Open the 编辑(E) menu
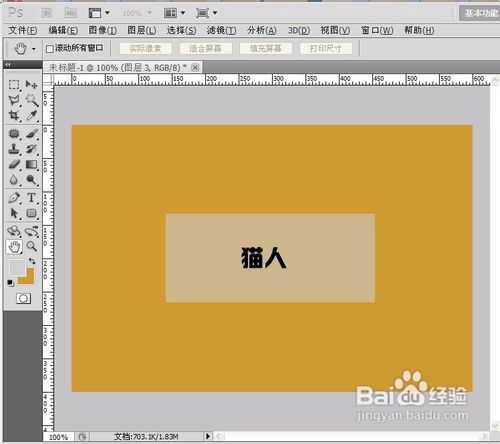Screen dimensions: 500x444 [x=63, y=30]
